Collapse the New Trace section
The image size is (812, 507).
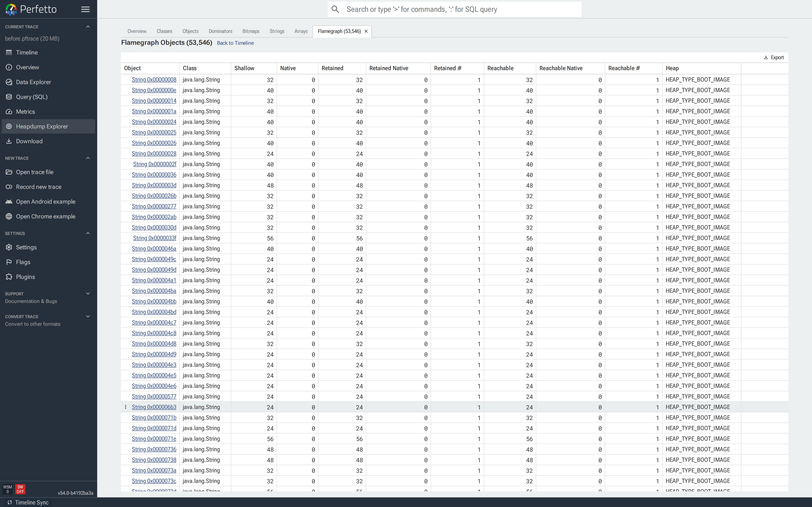[88, 158]
